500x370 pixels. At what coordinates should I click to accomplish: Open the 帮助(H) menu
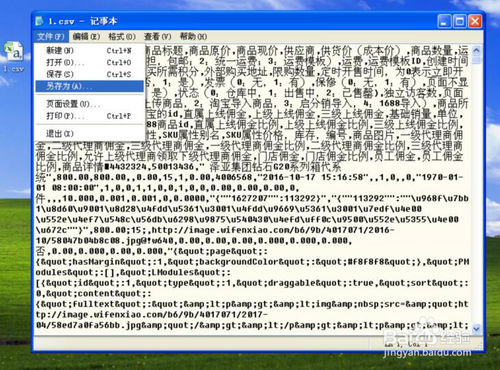(x=193, y=36)
